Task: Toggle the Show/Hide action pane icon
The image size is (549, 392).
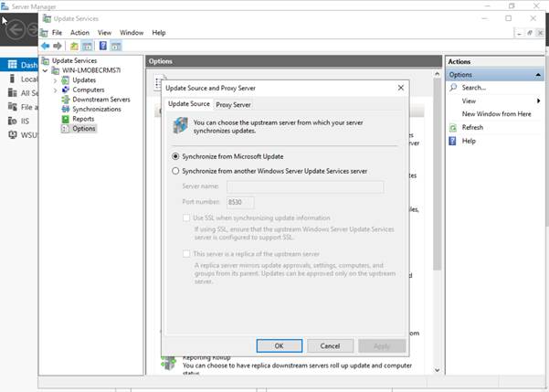Action: click(x=116, y=46)
